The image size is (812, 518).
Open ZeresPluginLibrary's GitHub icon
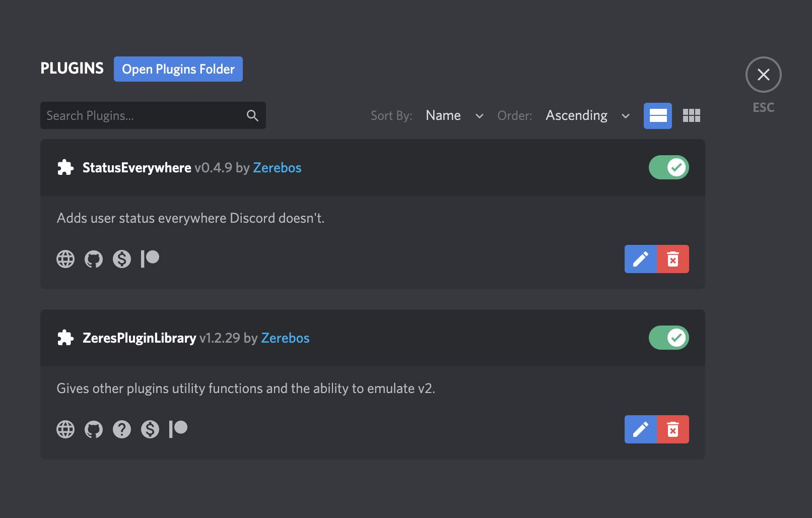[93, 429]
